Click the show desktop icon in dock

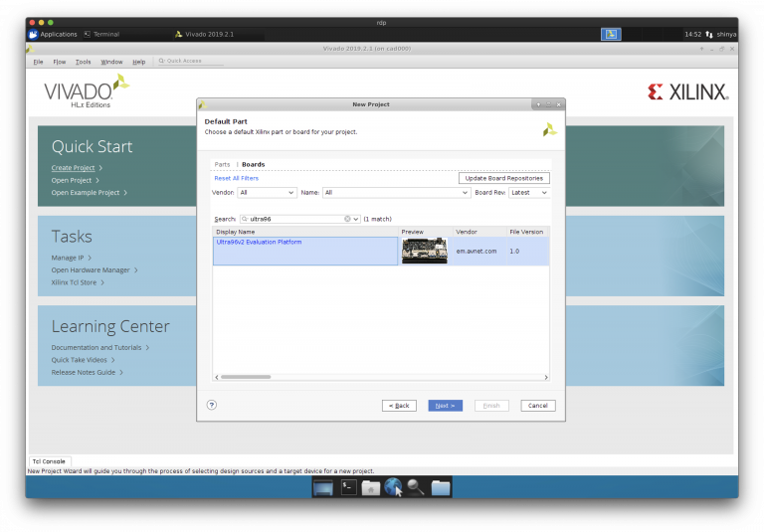[324, 487]
